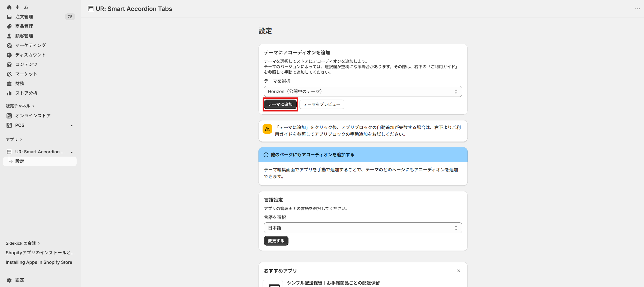Dismiss the おすすめアプリ recommendation card
The height and width of the screenshot is (287, 644).
[x=459, y=271]
